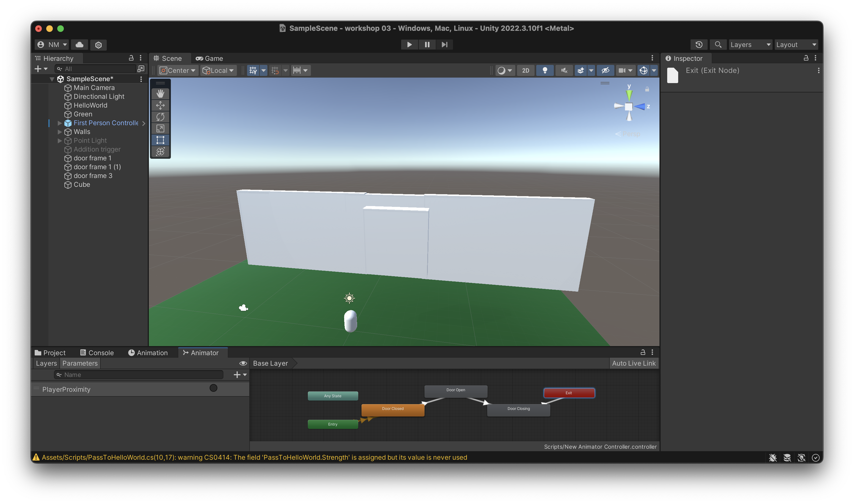Switch to the Game tab

point(209,58)
